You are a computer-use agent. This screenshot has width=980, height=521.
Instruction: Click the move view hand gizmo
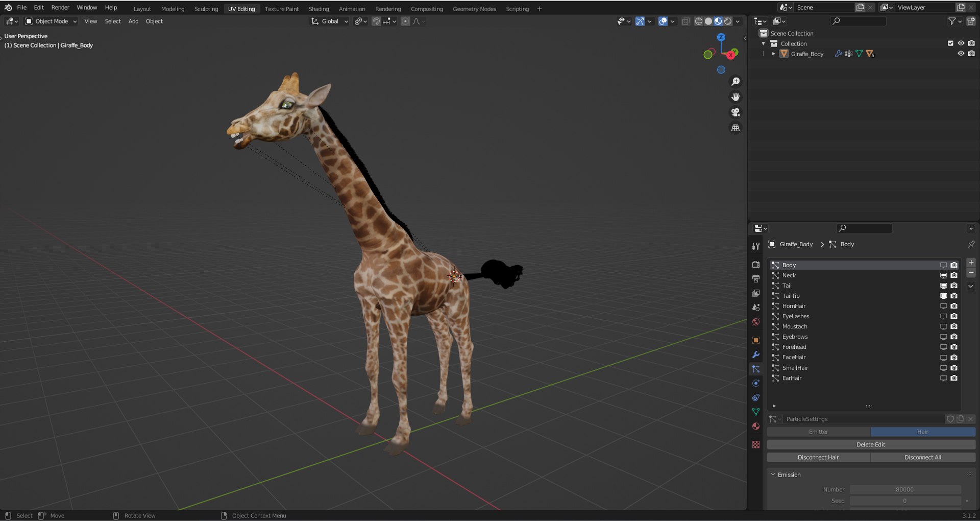736,97
